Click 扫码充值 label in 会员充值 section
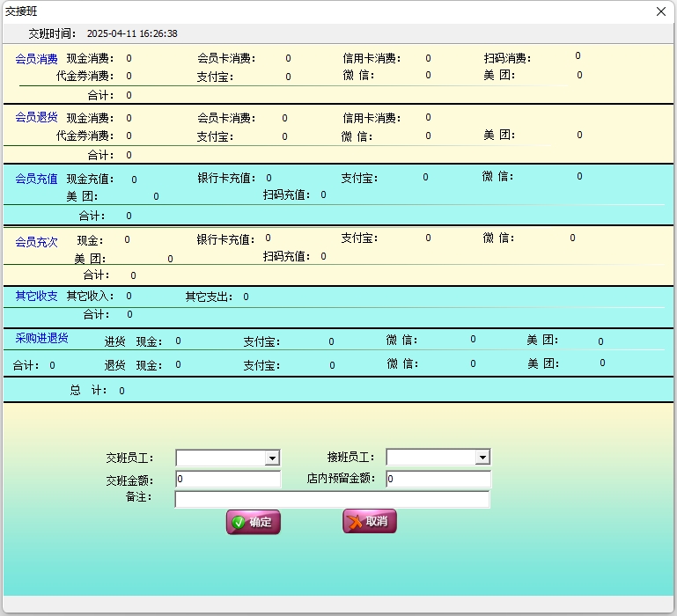677x616 pixels. pyautogui.click(x=286, y=195)
